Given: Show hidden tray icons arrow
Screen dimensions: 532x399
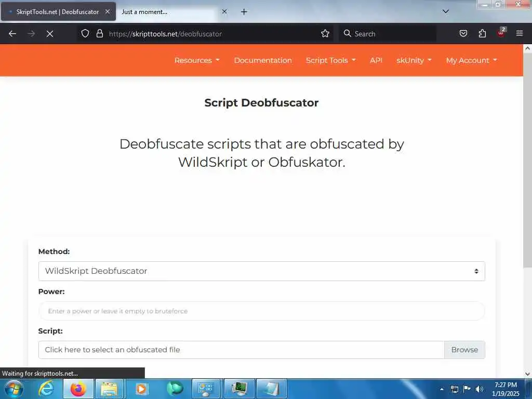Looking at the screenshot, I should [442, 389].
